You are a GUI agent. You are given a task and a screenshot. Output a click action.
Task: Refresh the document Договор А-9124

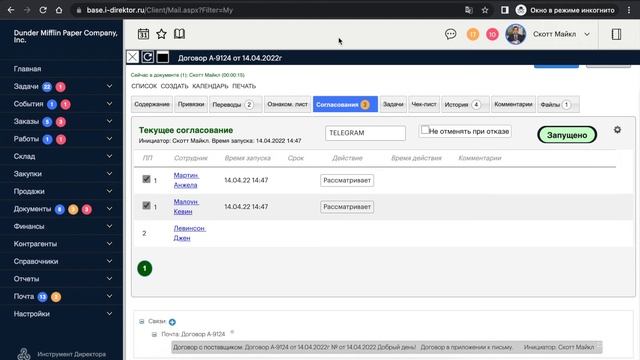pyautogui.click(x=148, y=57)
